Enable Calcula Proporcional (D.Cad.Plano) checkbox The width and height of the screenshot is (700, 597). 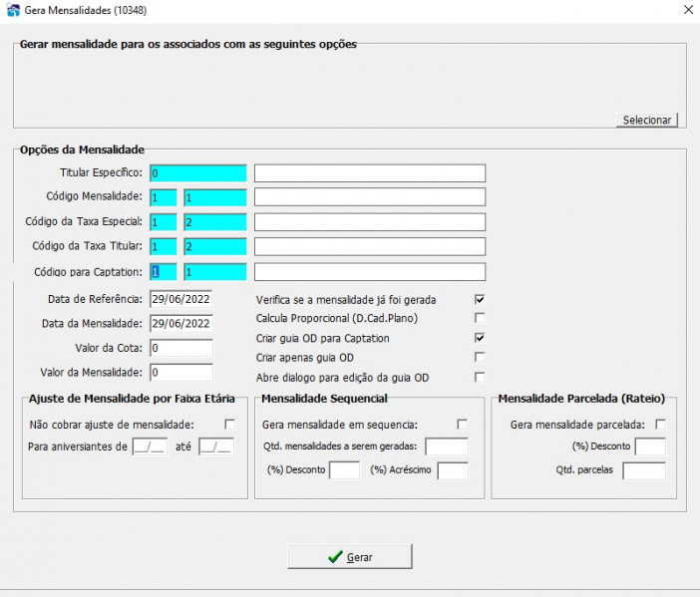[480, 318]
